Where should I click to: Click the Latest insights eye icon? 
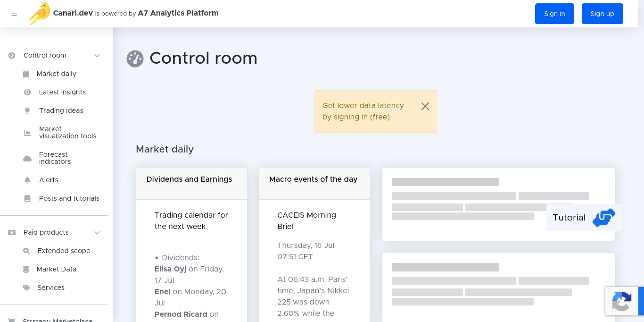click(27, 93)
